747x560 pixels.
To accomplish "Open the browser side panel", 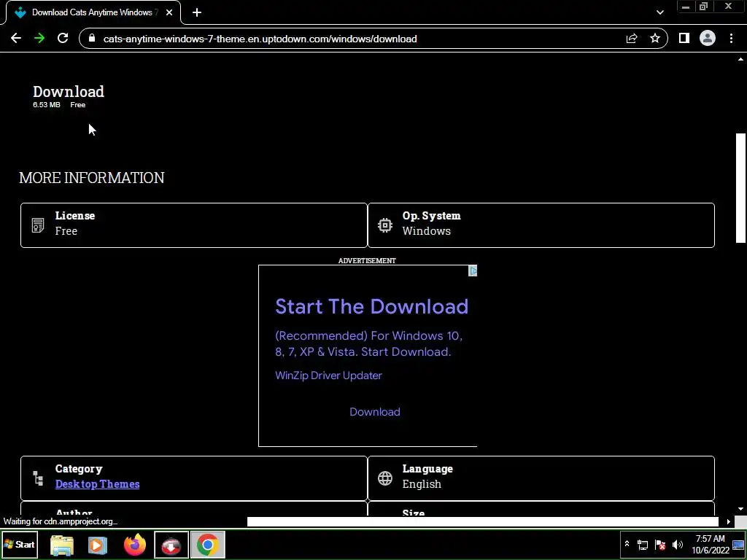I will tap(684, 39).
